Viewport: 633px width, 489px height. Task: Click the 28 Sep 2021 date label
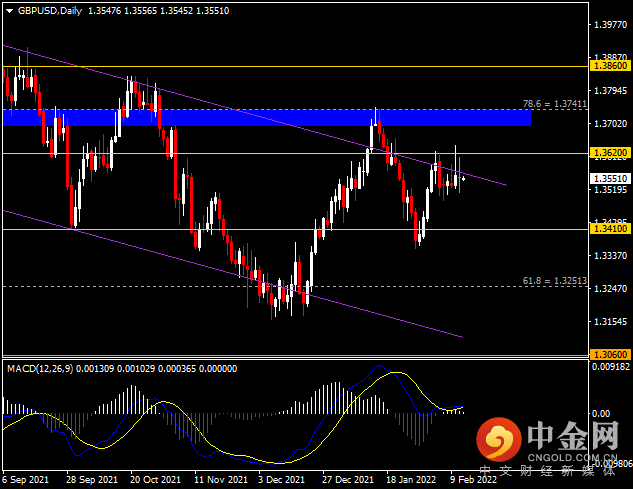[x=92, y=480]
